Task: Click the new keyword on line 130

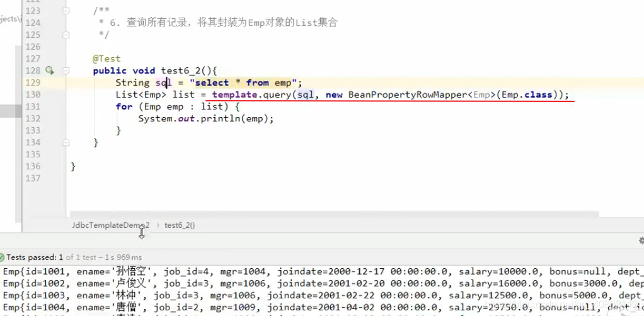Action: coord(334,95)
